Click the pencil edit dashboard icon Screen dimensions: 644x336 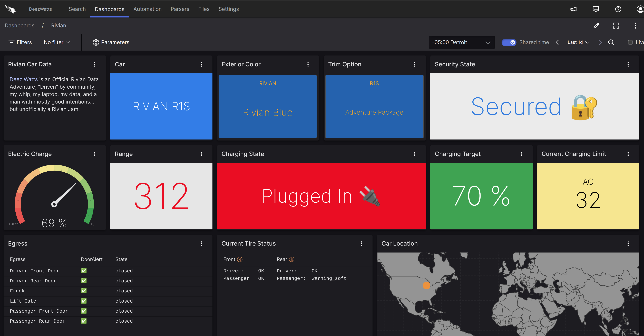(596, 25)
